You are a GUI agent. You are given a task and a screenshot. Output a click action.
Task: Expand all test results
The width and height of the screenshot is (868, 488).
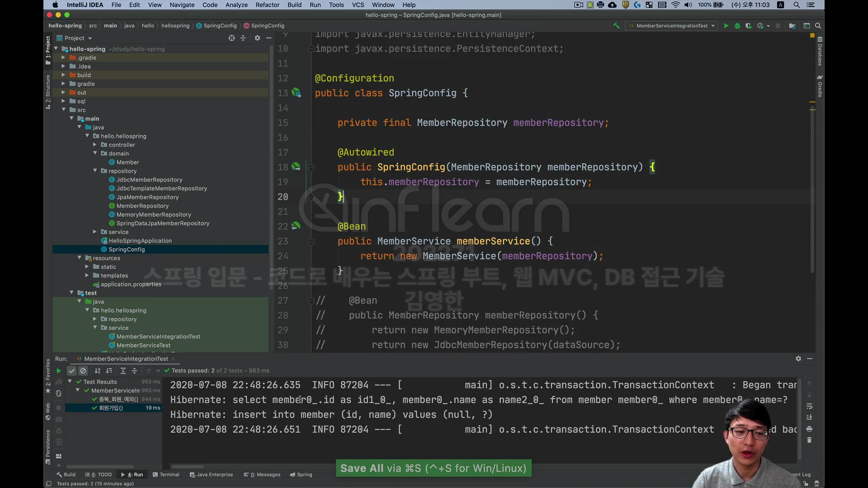[x=123, y=371]
